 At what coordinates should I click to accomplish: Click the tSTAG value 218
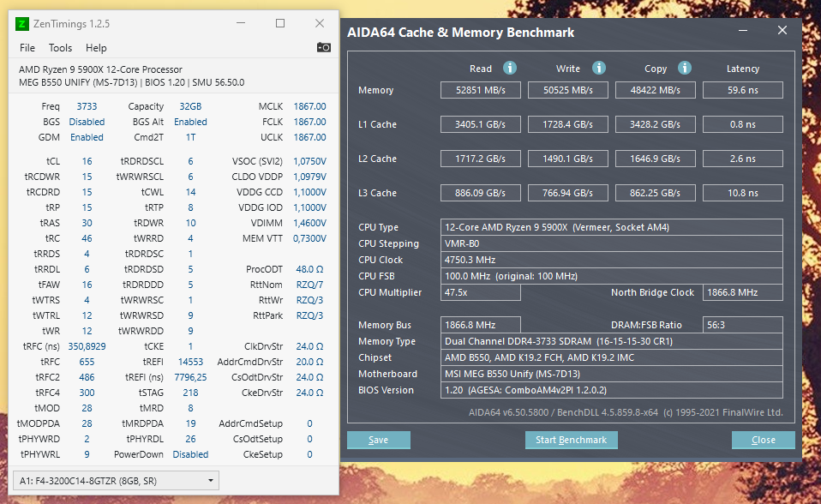point(190,393)
